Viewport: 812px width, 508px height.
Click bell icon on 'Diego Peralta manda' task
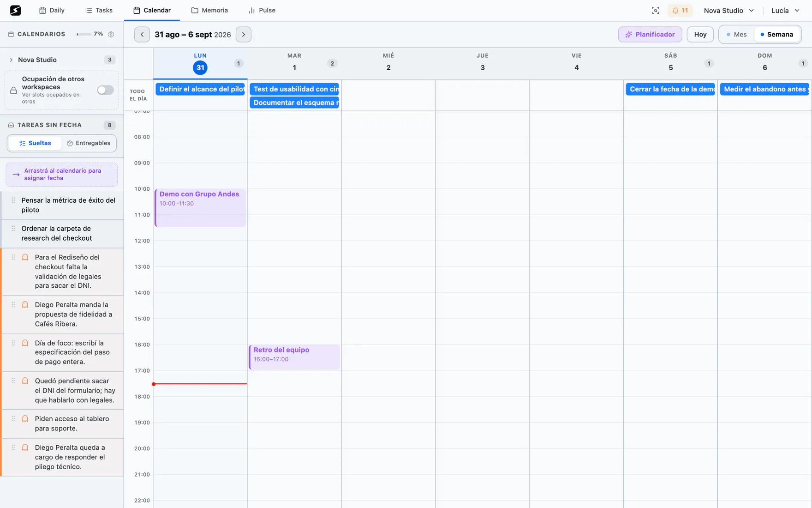point(25,305)
